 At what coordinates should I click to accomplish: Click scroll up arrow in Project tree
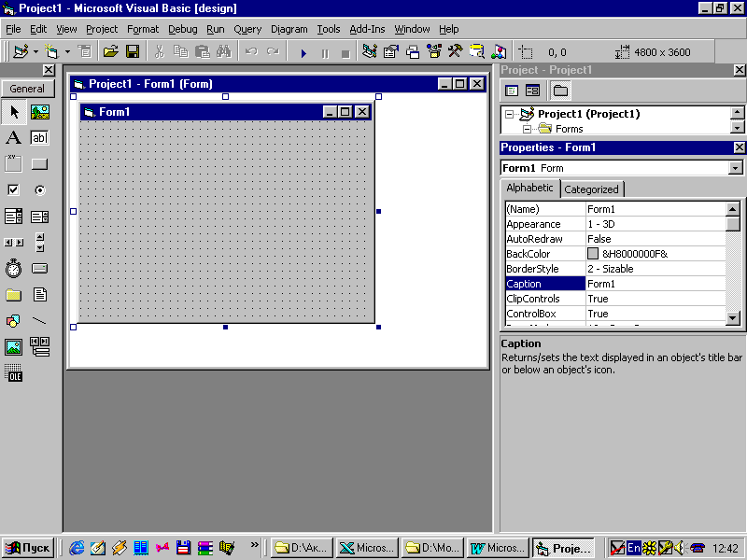coord(737,113)
